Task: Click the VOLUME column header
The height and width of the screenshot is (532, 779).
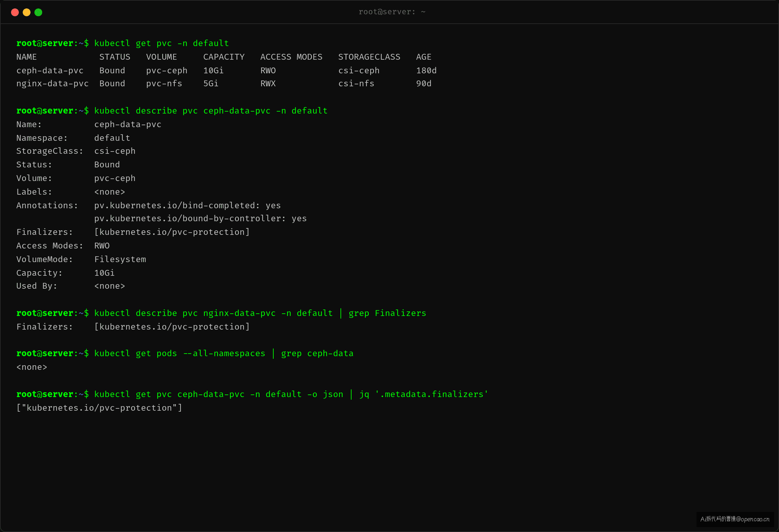Action: pyautogui.click(x=161, y=57)
